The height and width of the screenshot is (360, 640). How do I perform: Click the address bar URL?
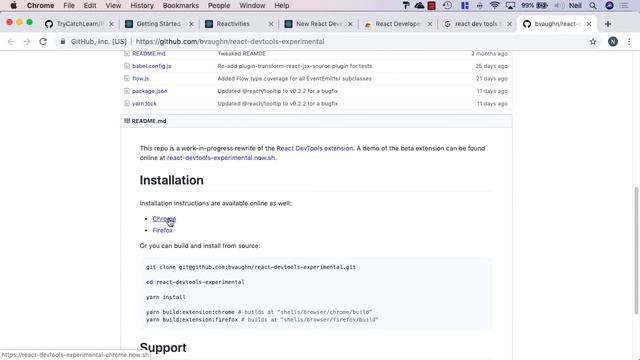230,42
